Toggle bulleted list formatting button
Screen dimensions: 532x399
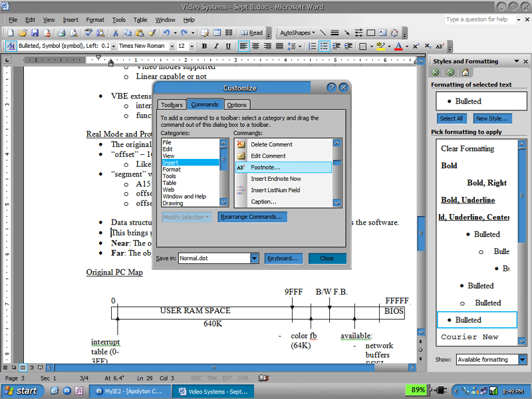click(324, 47)
